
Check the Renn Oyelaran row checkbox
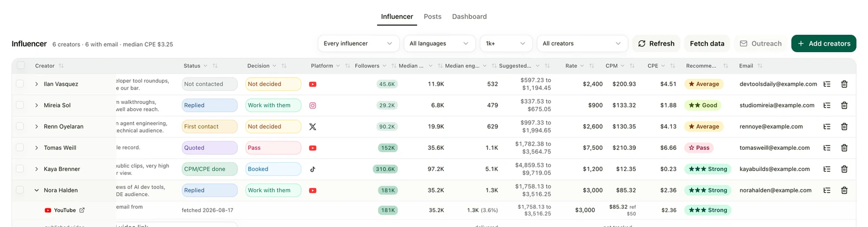pos(20,126)
